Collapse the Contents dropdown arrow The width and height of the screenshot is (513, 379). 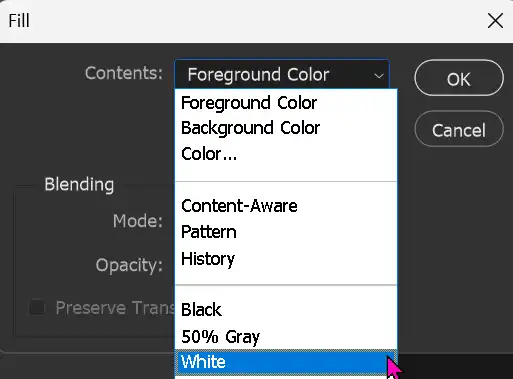379,76
